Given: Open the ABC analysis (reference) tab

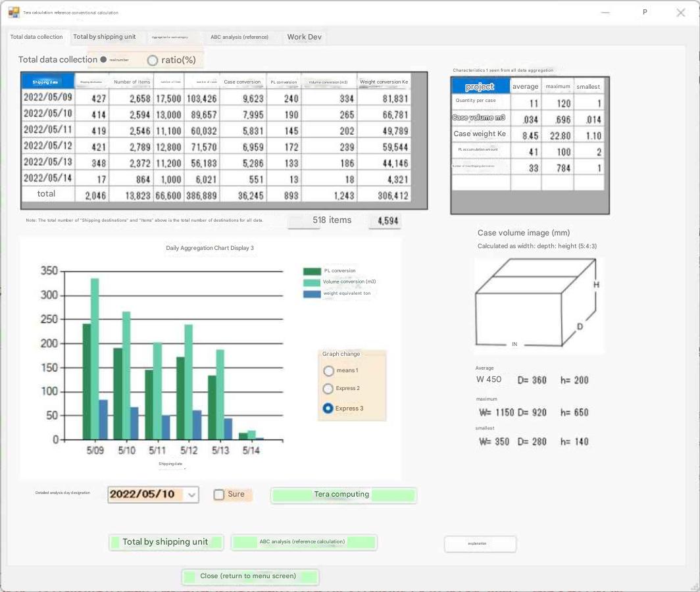Looking at the screenshot, I should point(239,37).
